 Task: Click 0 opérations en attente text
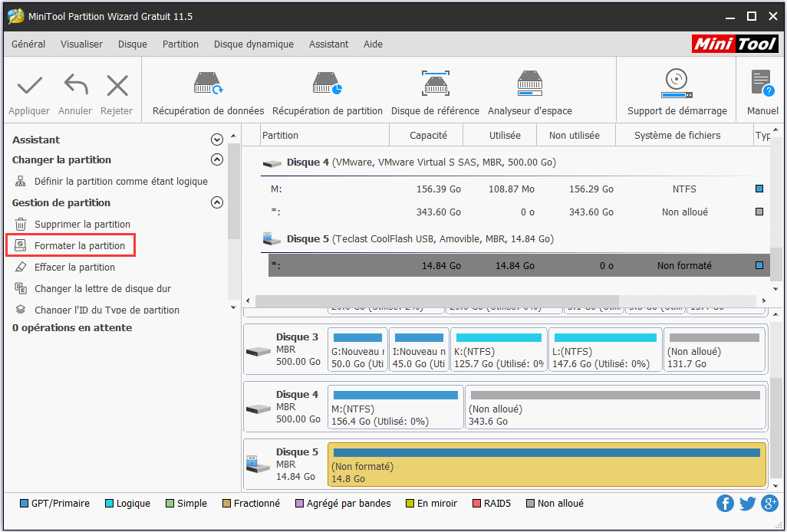pyautogui.click(x=72, y=328)
